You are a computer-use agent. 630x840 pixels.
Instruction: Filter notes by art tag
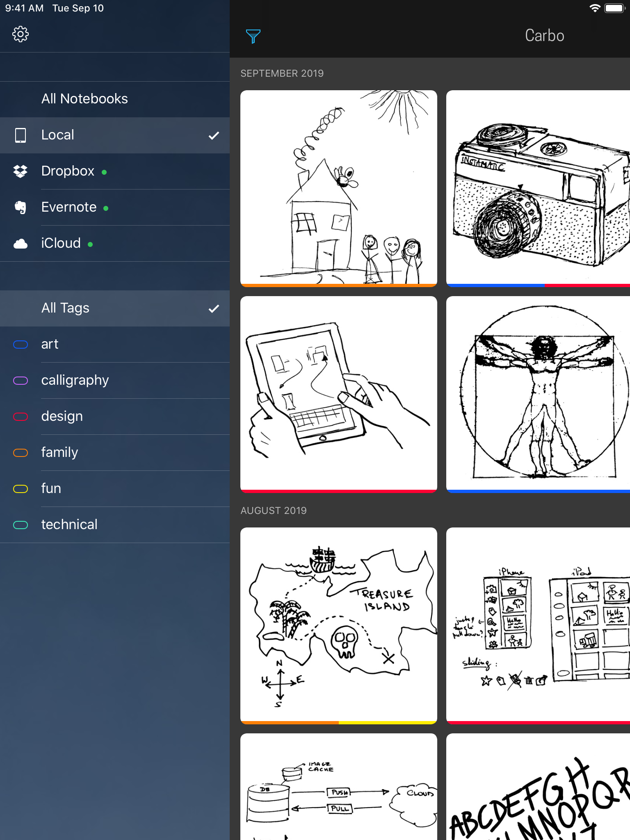pyautogui.click(x=115, y=345)
